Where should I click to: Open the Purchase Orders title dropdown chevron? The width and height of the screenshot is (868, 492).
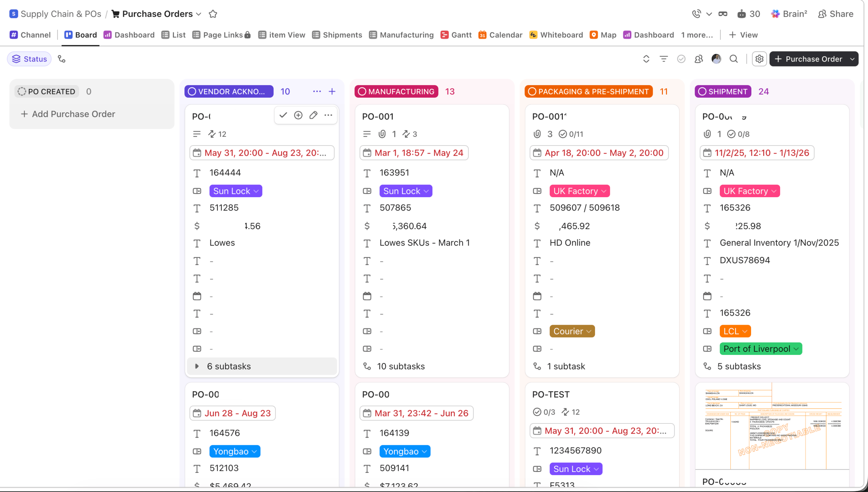click(x=199, y=14)
